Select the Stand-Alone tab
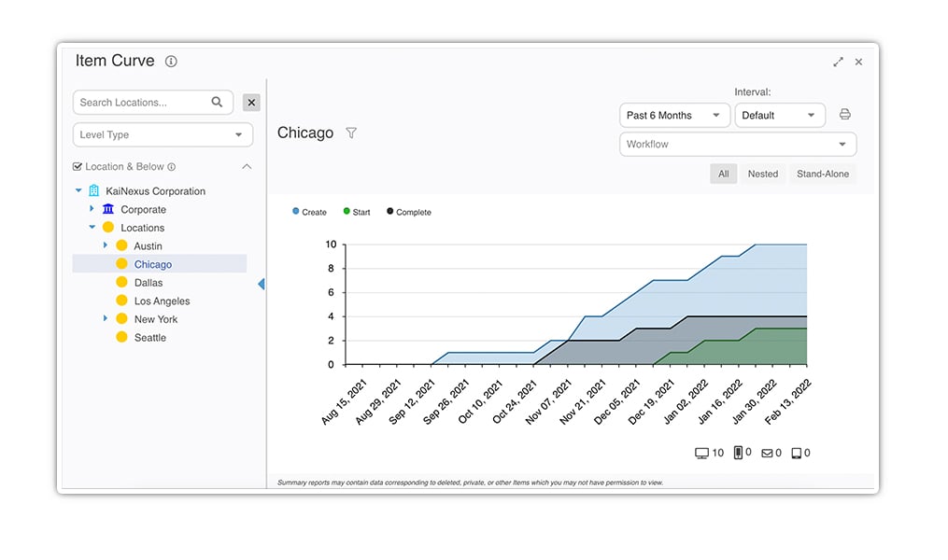 (x=822, y=174)
